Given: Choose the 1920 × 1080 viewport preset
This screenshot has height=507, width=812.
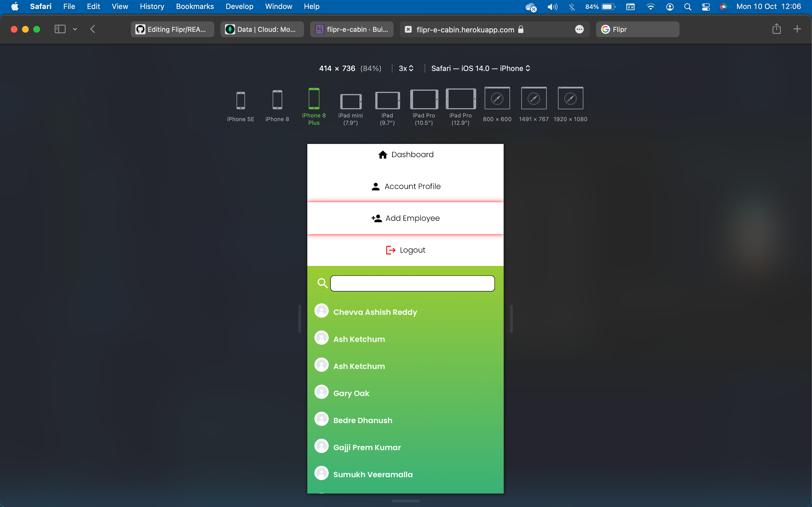Looking at the screenshot, I should 570,98.
